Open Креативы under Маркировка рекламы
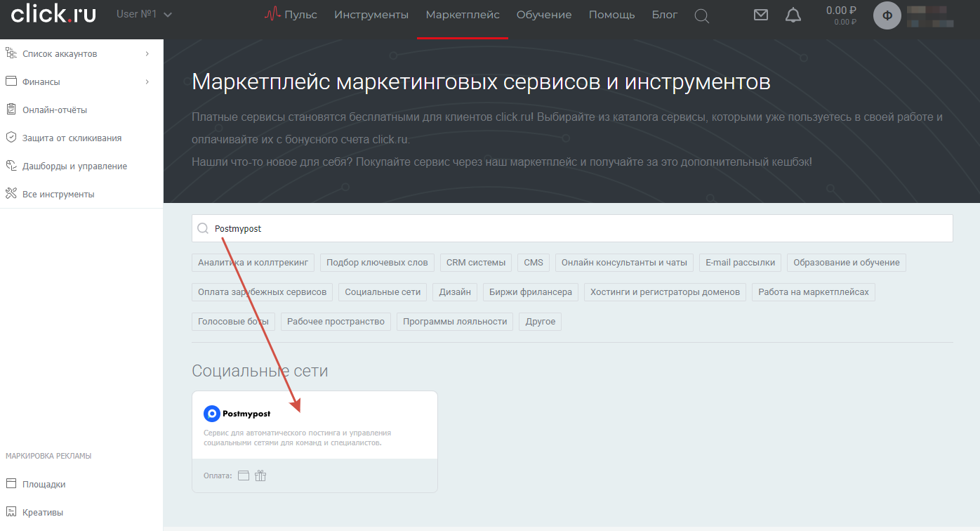The height and width of the screenshot is (531, 980). [43, 512]
